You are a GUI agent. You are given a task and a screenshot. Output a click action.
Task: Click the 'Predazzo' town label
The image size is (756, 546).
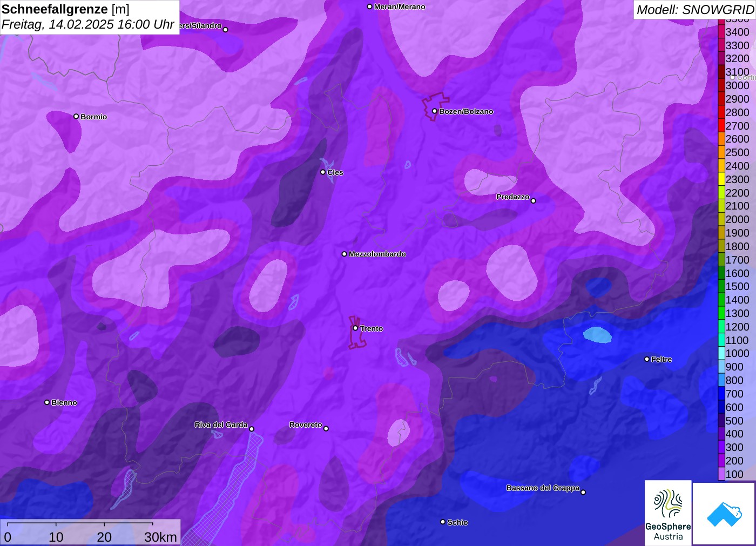(513, 197)
